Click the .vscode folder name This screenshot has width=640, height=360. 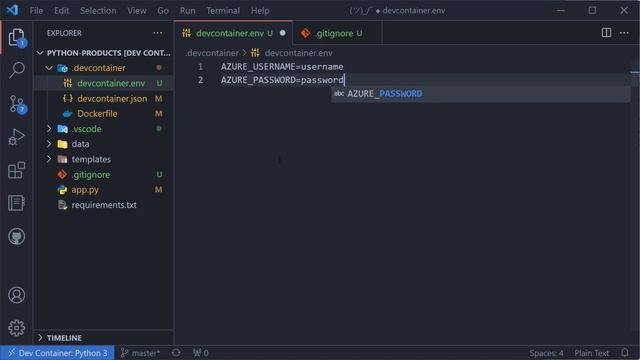pos(87,129)
